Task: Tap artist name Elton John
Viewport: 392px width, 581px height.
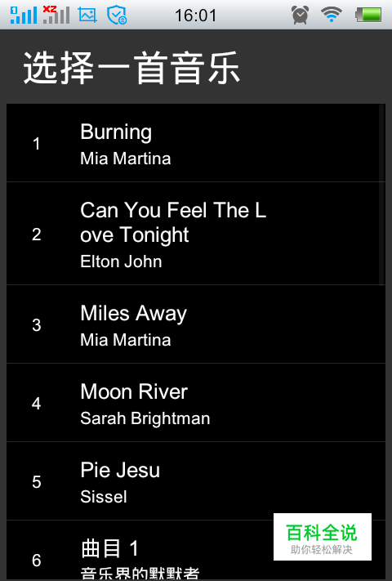Action: point(121,261)
